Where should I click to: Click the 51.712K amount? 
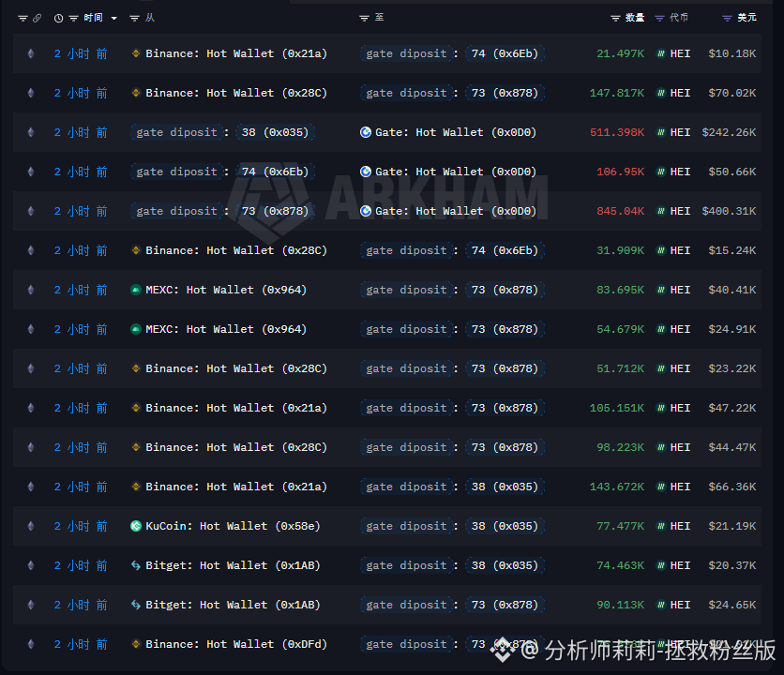point(620,368)
